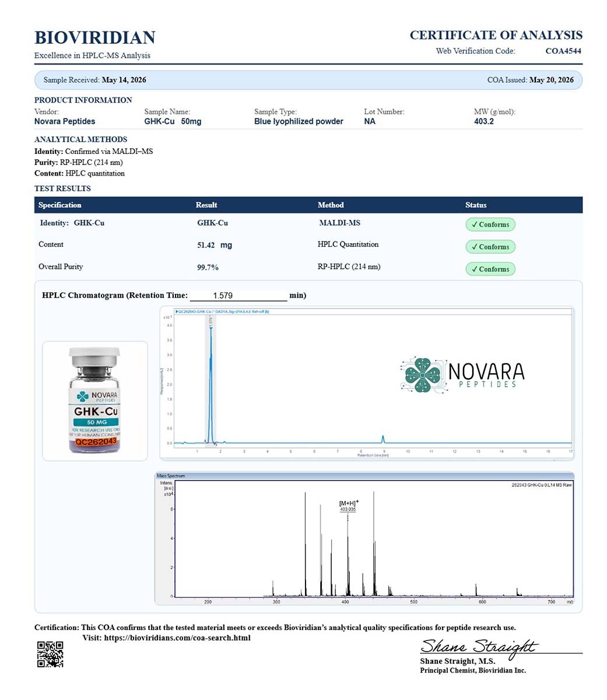Viewport: 607px width, 700px height.
Task: Click the Method column header
Action: [331, 205]
